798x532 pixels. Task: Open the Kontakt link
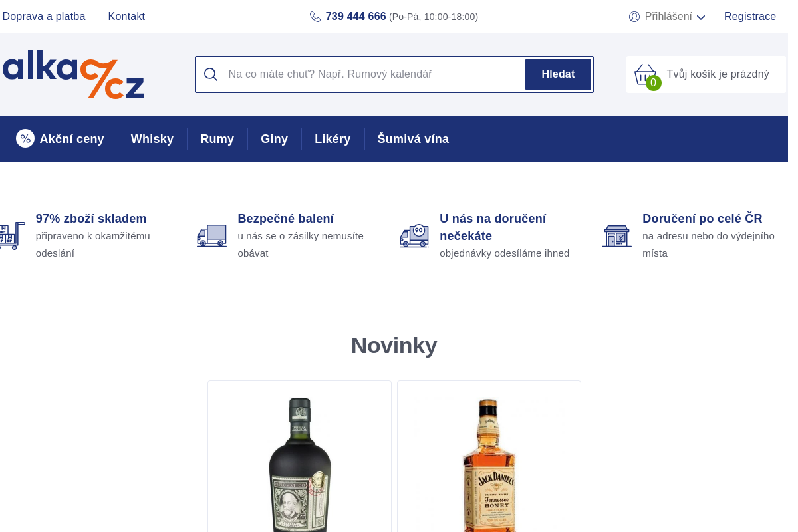[126, 17]
